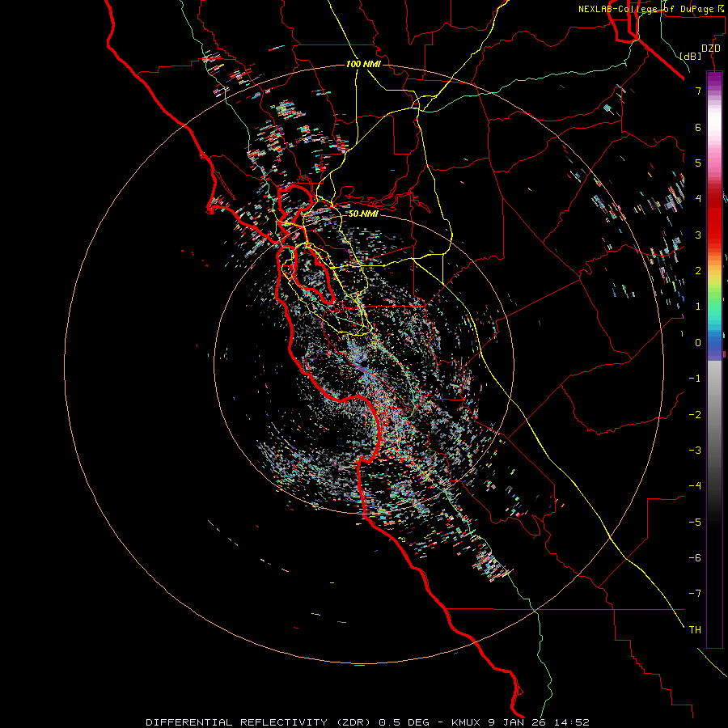Viewport: 728px width, 728px height.
Task: Click the color scale value 6
Action: (x=698, y=127)
